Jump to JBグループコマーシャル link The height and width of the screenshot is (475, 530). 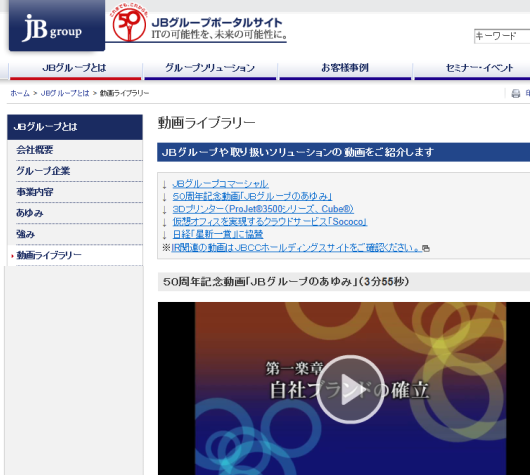tap(220, 184)
